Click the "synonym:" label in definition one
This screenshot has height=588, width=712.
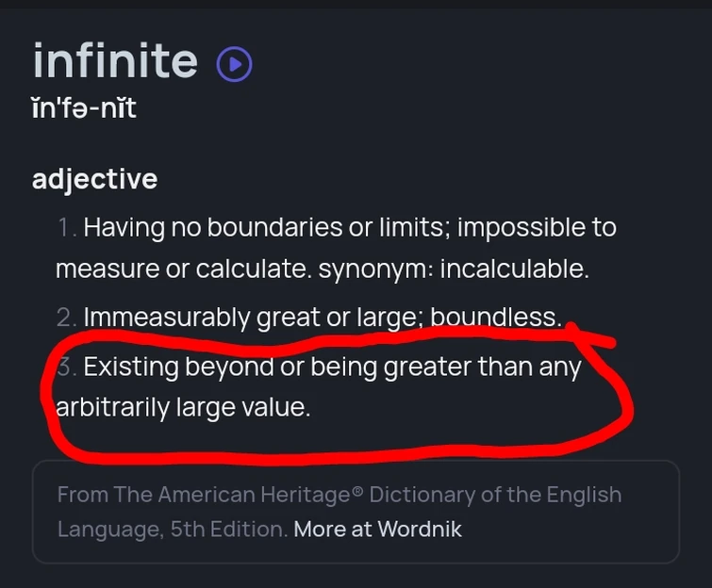tap(375, 269)
